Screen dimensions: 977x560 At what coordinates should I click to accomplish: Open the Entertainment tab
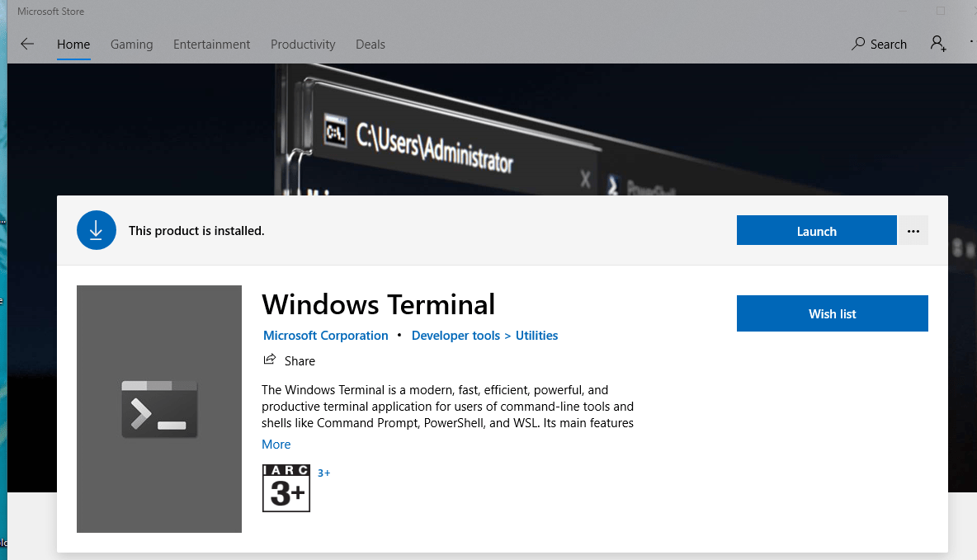tap(211, 45)
